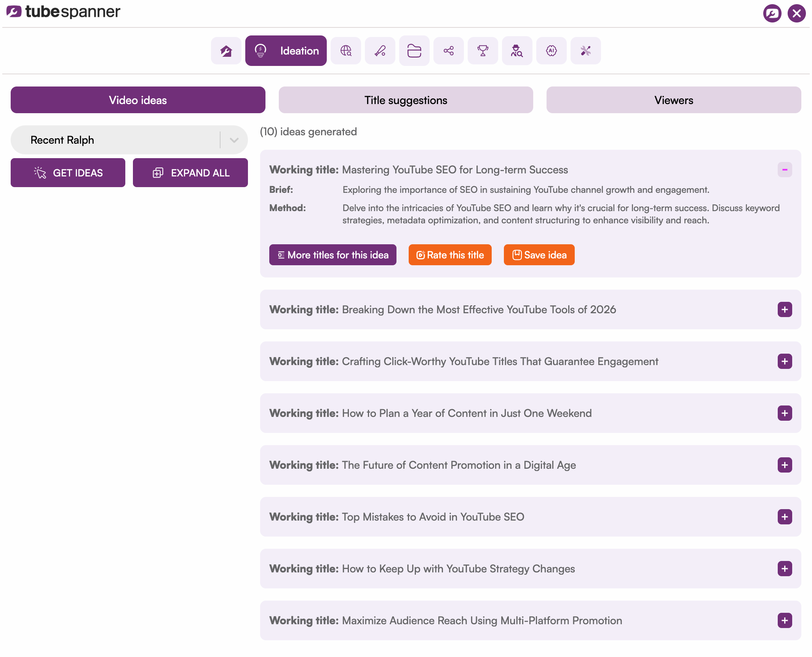812x657 pixels.
Task: Click the tubespanner logo
Action: pos(63,12)
